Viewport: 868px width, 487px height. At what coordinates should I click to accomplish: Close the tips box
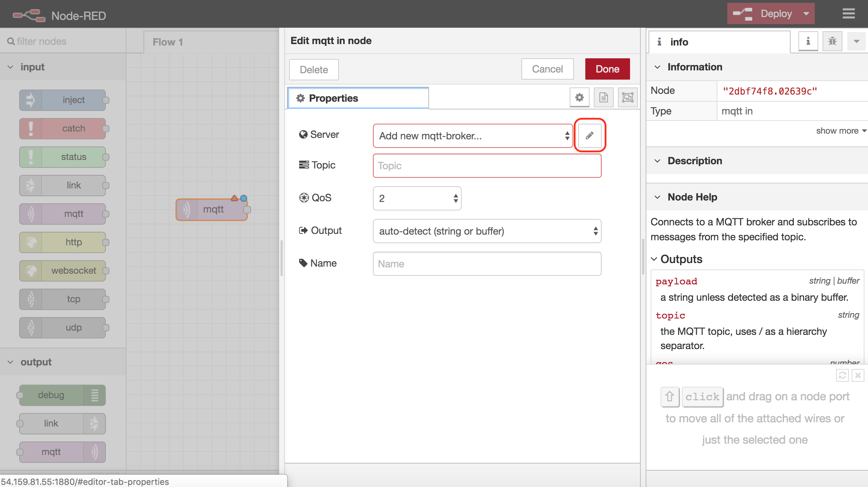(x=858, y=375)
